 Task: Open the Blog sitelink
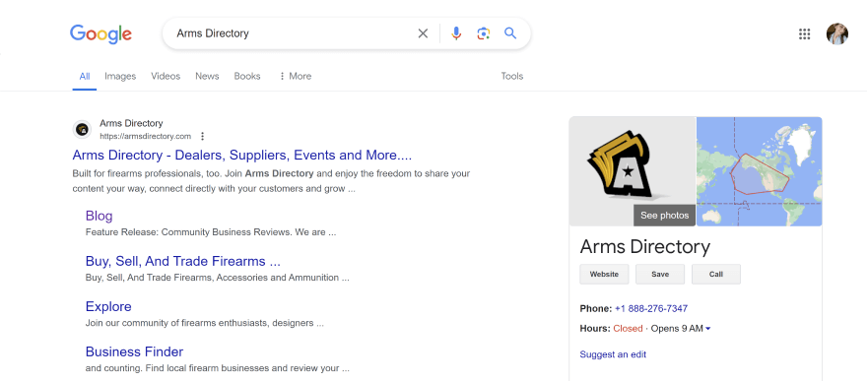point(100,216)
